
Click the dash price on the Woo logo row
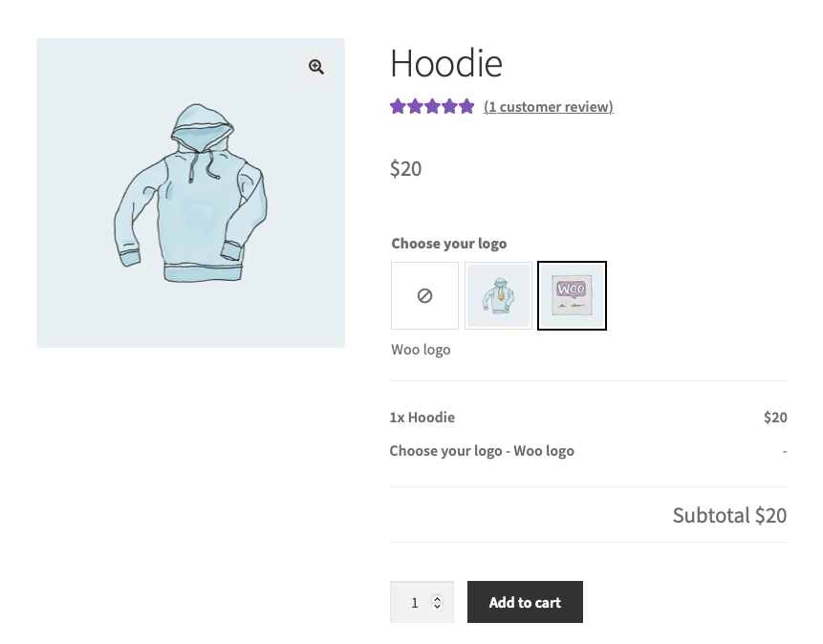tap(784, 451)
